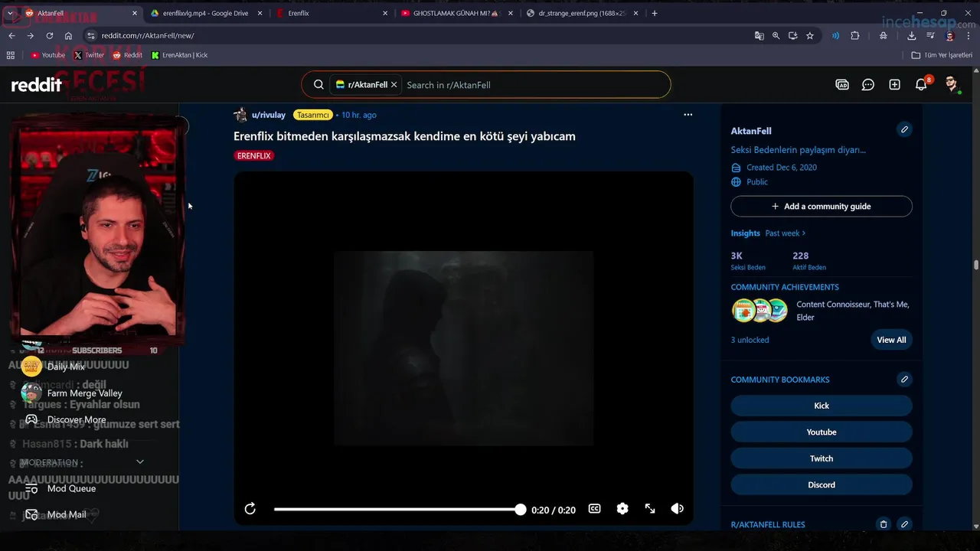
Task: Bookmark this page with the star icon
Action: [x=810, y=36]
